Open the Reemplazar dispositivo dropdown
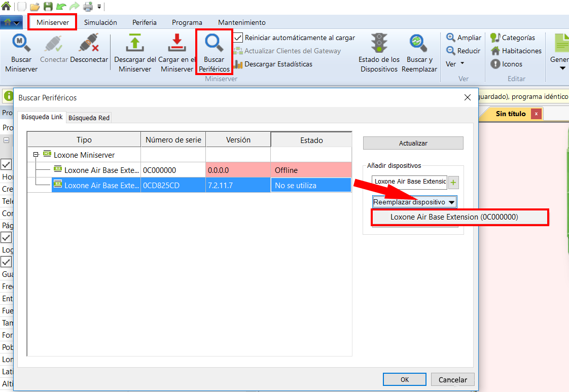This screenshot has width=569, height=392. 415,202
